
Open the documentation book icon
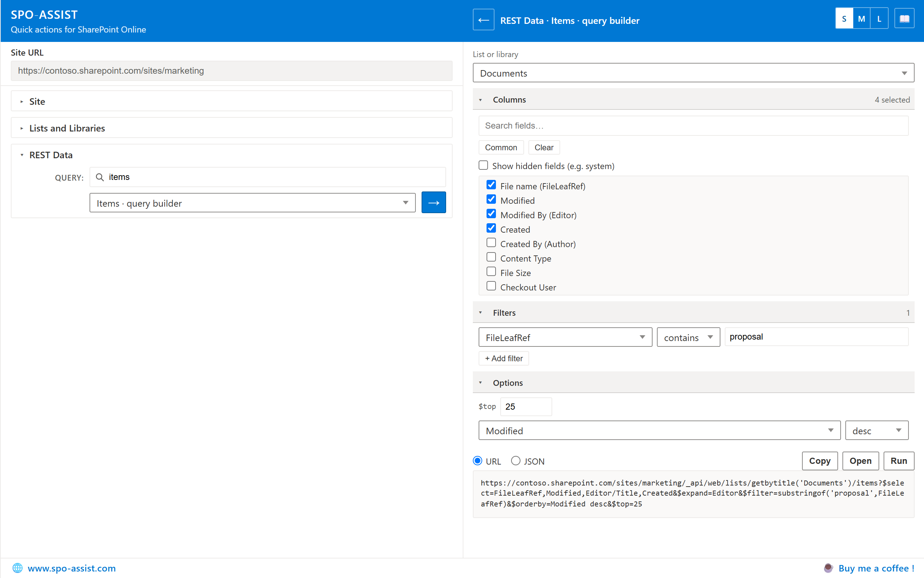click(904, 19)
